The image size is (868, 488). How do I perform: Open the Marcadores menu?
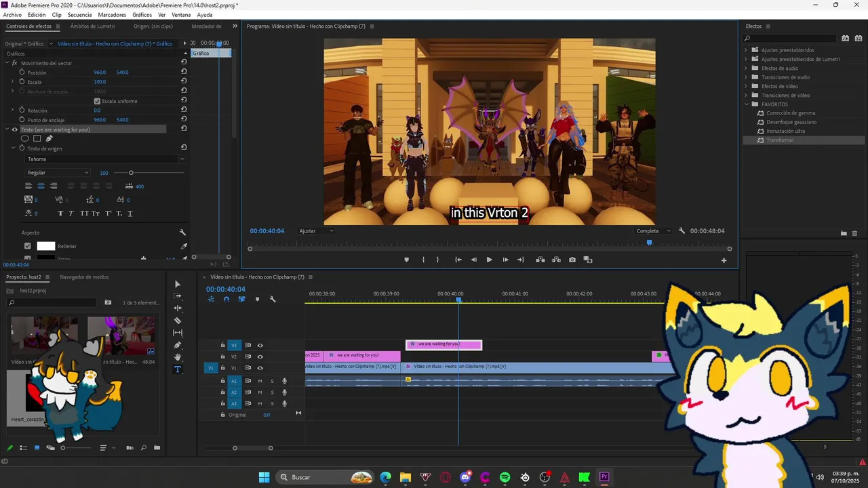click(x=112, y=14)
